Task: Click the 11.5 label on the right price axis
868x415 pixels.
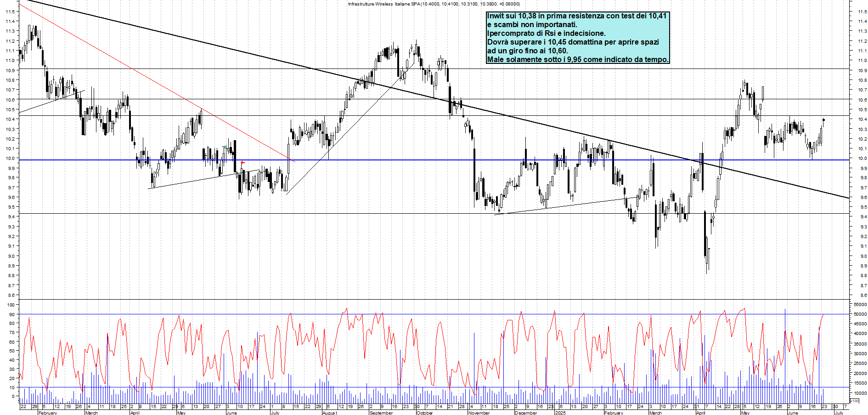Action: (x=862, y=11)
